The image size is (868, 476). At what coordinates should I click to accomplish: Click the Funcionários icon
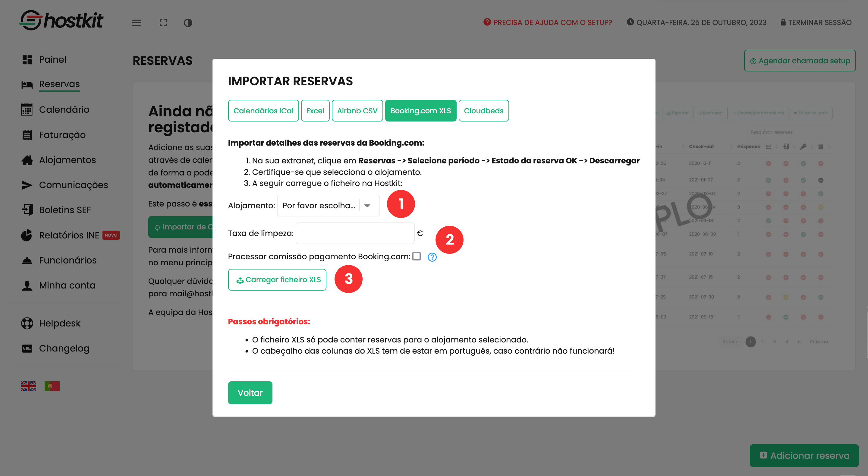[27, 260]
